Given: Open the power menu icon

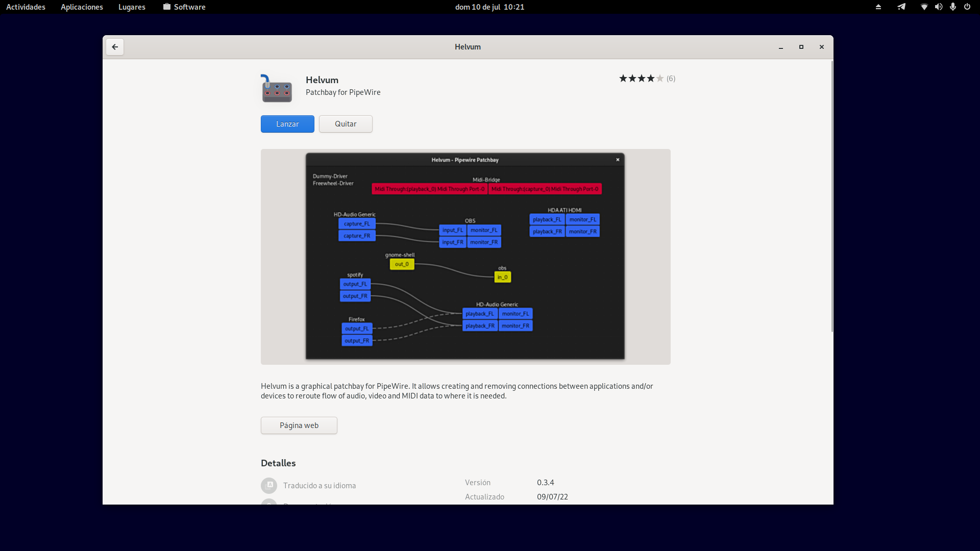Looking at the screenshot, I should click(967, 7).
